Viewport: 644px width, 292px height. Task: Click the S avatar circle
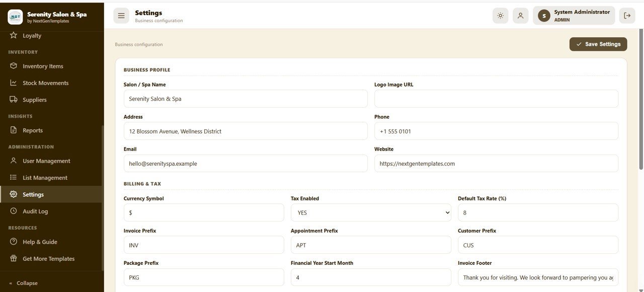(544, 16)
